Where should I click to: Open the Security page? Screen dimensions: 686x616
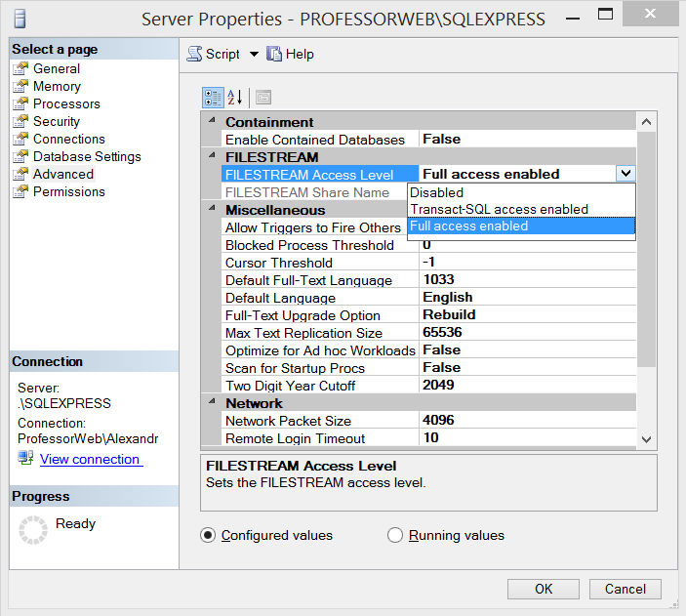(x=57, y=121)
